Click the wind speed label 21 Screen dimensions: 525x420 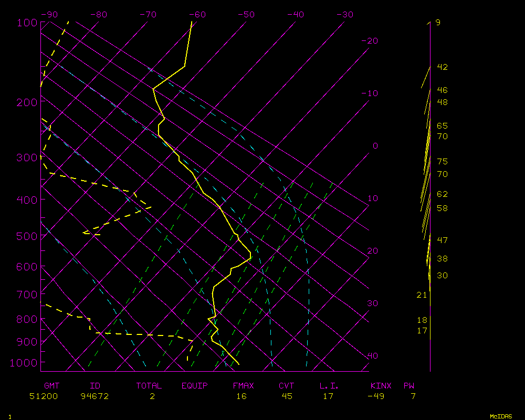422,295
